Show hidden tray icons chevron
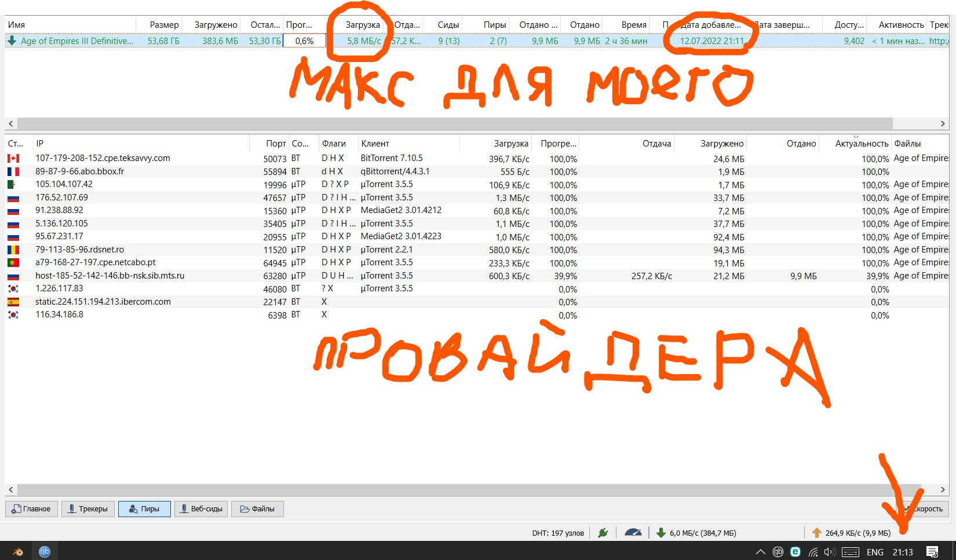956x560 pixels. 761,552
